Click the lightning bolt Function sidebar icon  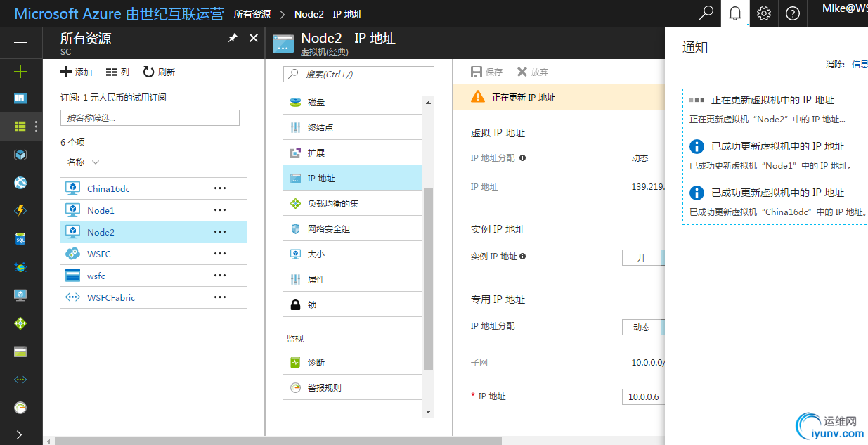tap(20, 210)
